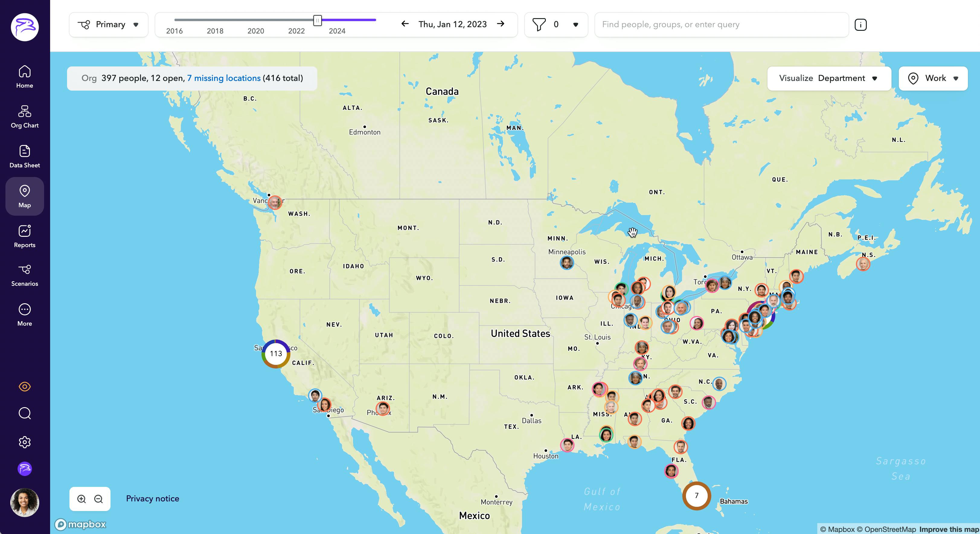The height and width of the screenshot is (534, 980).
Task: Go to the Home tab
Action: coord(24,76)
